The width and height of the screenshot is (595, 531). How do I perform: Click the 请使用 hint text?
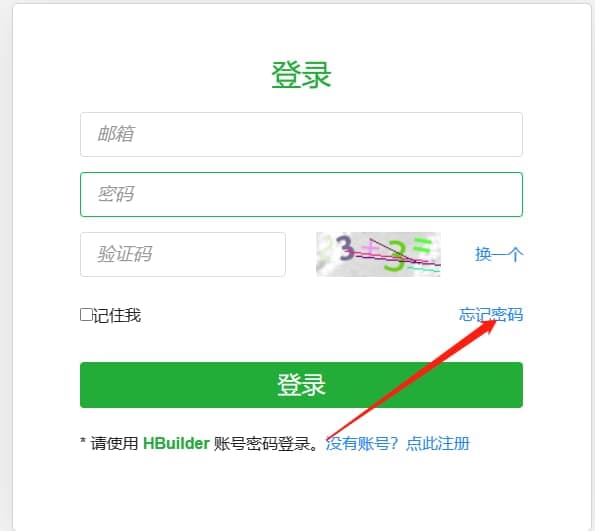point(114,443)
